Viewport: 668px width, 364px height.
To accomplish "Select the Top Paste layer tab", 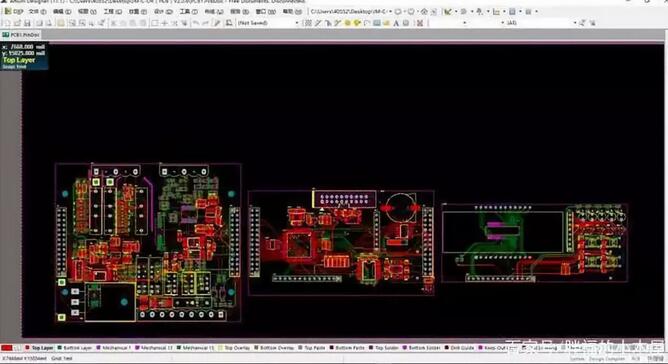I will (312, 348).
